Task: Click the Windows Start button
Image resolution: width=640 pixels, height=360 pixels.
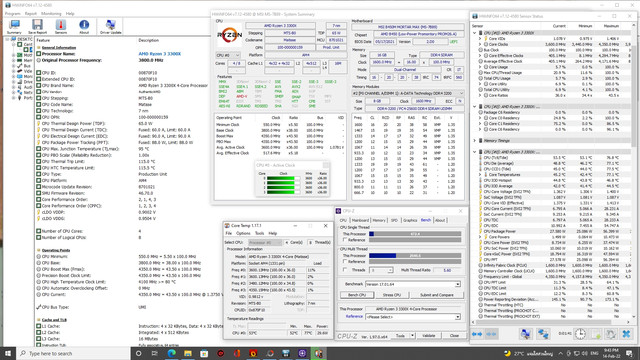Action: pyautogui.click(x=8, y=353)
